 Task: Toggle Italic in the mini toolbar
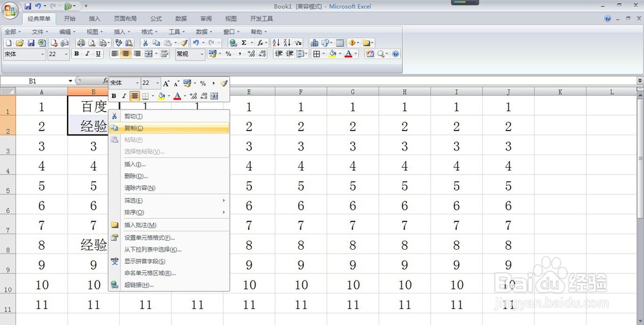pos(124,96)
